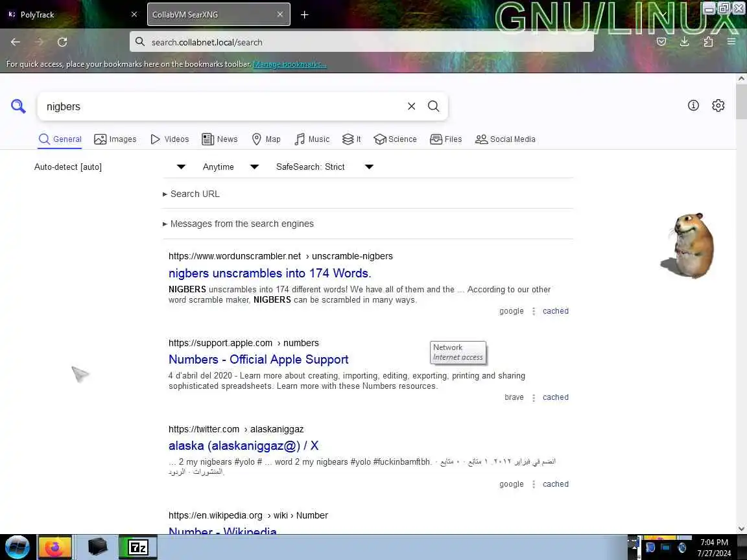
Task: Open the Auto-detect language dropdown
Action: click(110, 167)
